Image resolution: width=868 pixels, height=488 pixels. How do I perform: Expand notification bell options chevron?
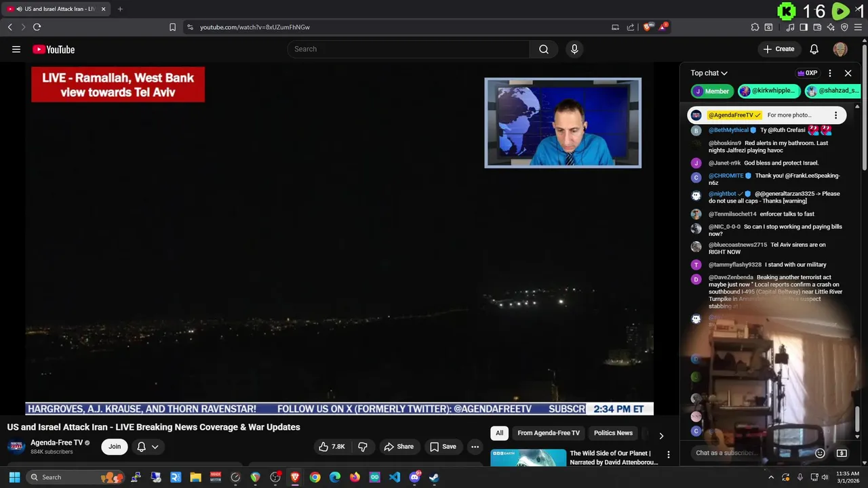[x=155, y=447]
